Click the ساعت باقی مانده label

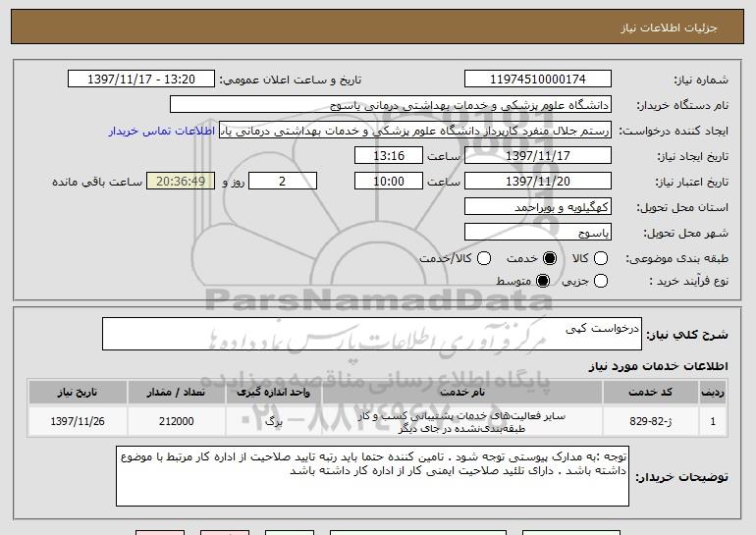point(97,182)
